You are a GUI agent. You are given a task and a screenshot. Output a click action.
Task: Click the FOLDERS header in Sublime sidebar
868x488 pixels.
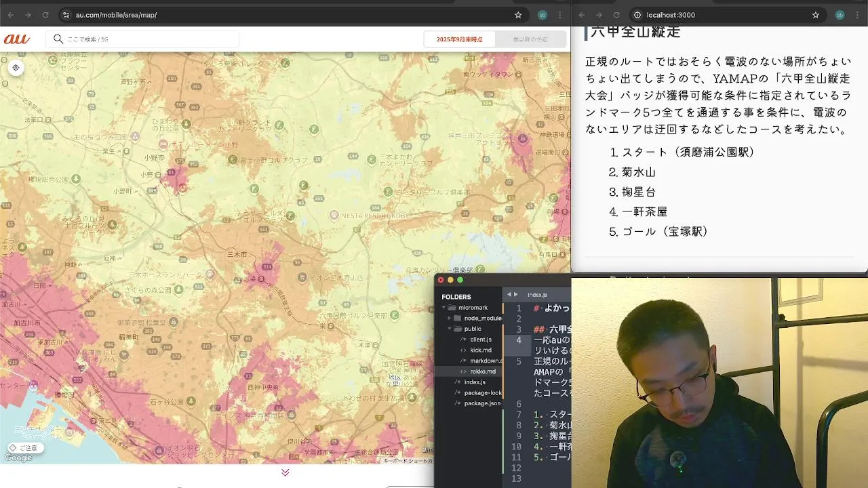(x=456, y=297)
